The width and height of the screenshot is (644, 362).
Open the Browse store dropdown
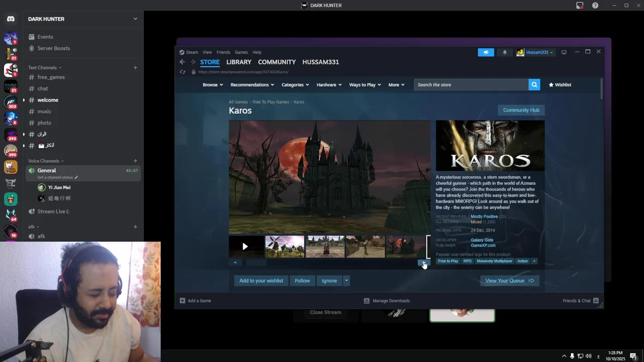coord(213,84)
